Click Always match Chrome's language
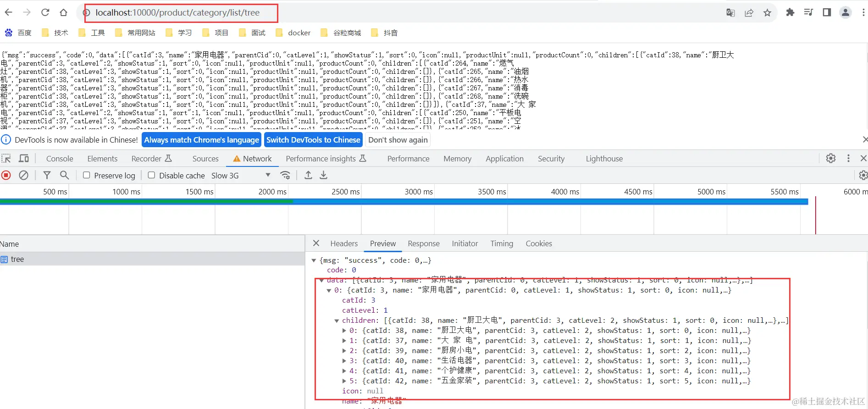This screenshot has height=409, width=868. pyautogui.click(x=202, y=140)
